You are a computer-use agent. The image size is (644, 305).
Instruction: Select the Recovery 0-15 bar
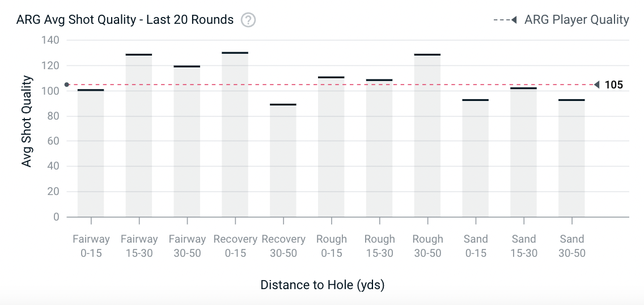235,136
